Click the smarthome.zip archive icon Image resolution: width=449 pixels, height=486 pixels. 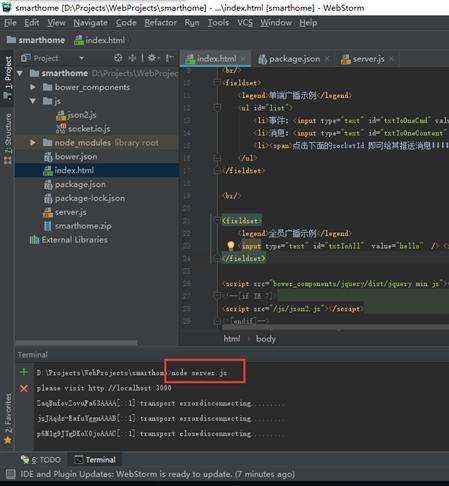[48, 226]
